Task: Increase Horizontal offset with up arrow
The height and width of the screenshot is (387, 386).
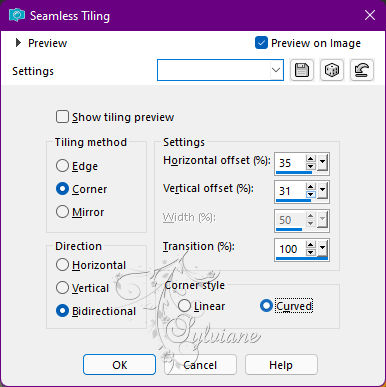Action: tap(311, 159)
